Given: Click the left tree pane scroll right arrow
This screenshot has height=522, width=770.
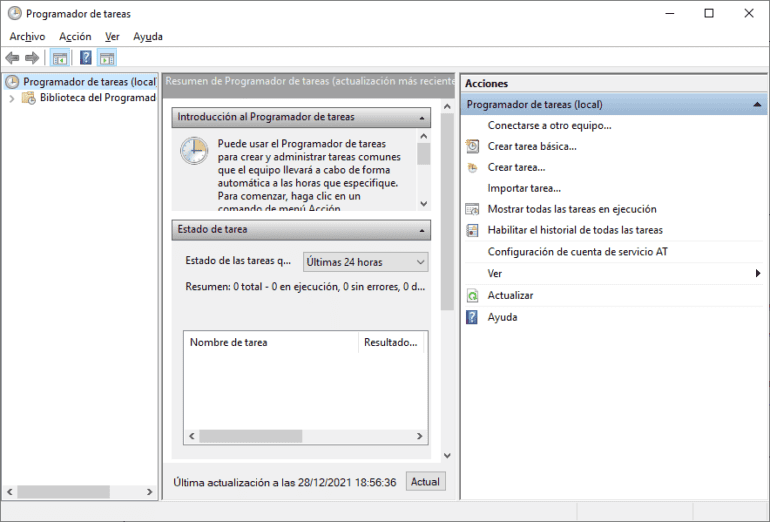Looking at the screenshot, I should pyautogui.click(x=150, y=492).
